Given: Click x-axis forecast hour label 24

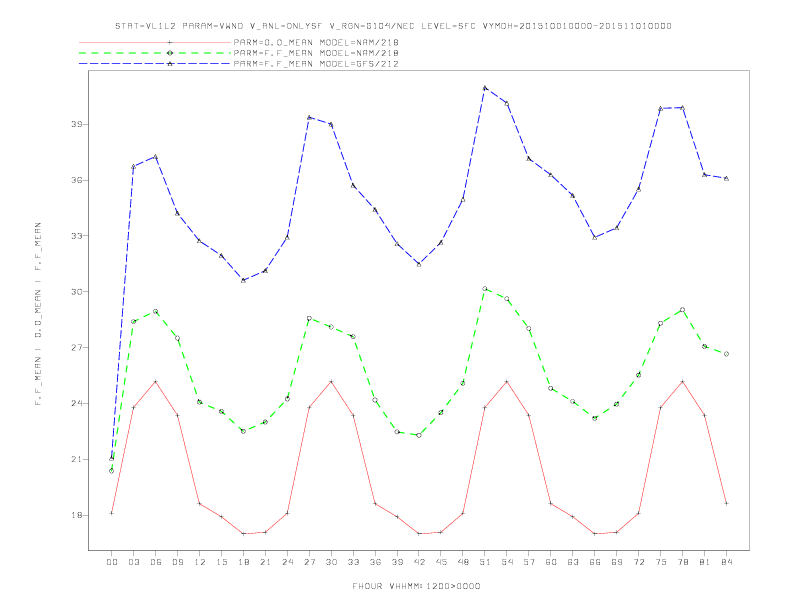Looking at the screenshot, I should (x=287, y=562).
